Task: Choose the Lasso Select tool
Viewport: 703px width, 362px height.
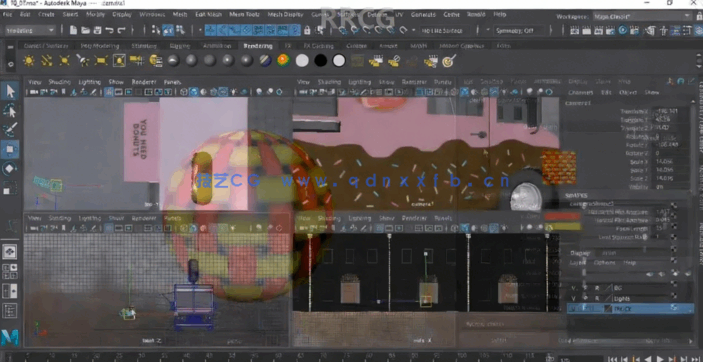Action: [10, 111]
